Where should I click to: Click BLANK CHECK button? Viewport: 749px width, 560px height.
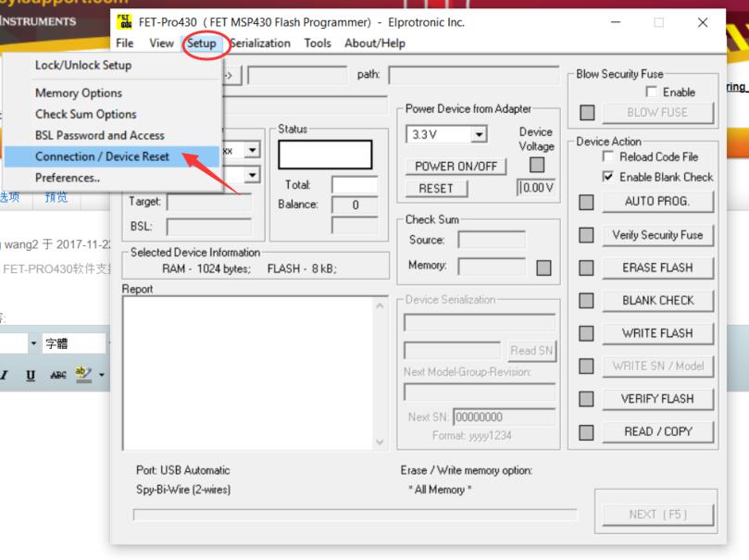pos(657,300)
